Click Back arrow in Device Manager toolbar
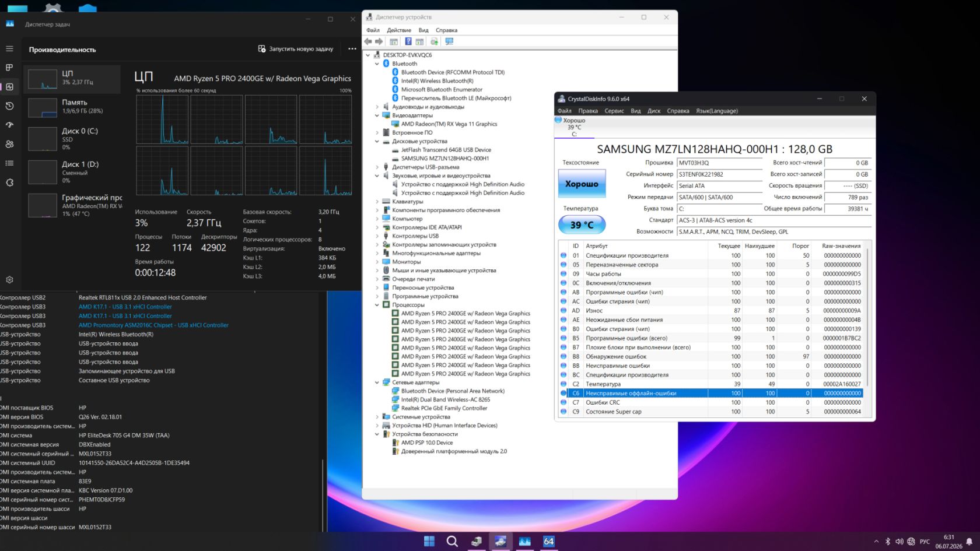The image size is (980, 551). coord(368,41)
